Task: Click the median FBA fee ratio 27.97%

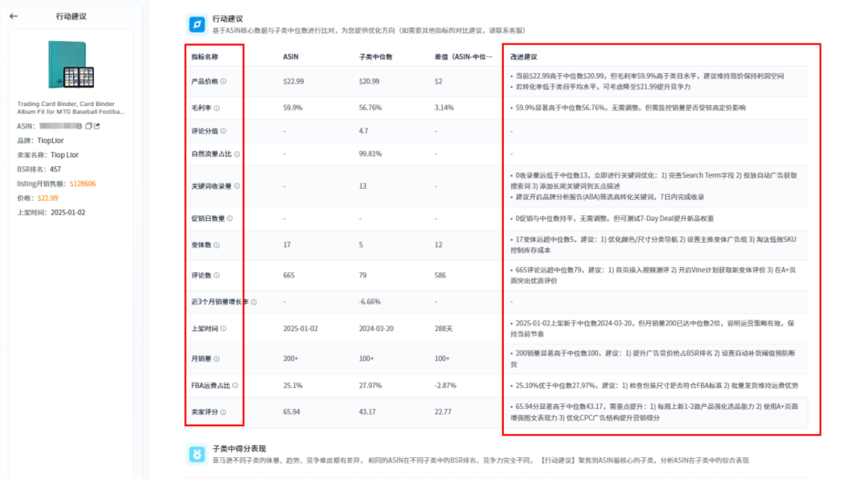Action: pos(371,386)
